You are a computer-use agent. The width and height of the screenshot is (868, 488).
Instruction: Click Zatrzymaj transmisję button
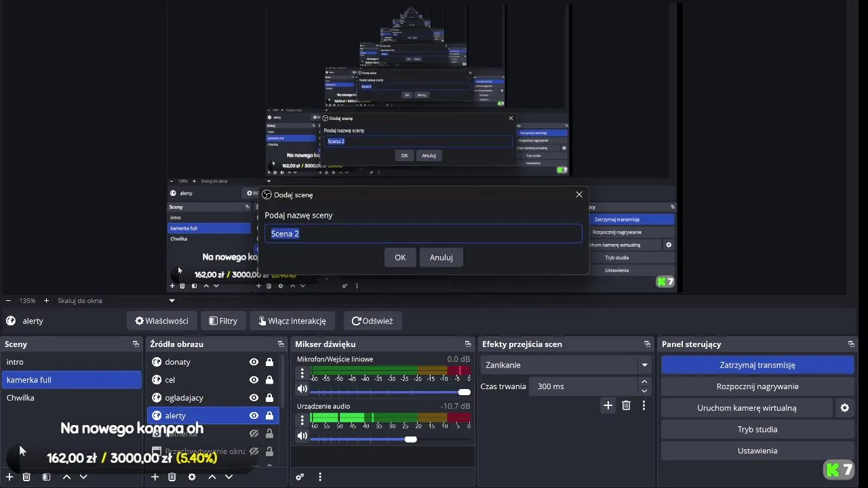tap(757, 365)
